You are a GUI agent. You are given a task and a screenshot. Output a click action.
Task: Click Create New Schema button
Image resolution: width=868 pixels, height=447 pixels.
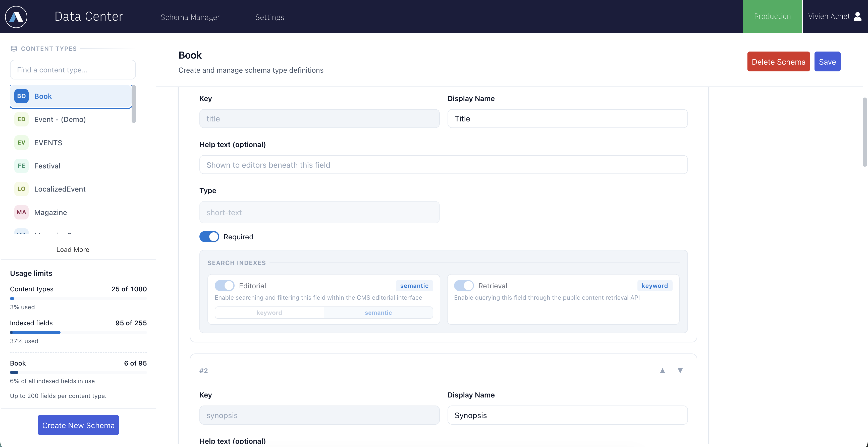[x=78, y=425]
